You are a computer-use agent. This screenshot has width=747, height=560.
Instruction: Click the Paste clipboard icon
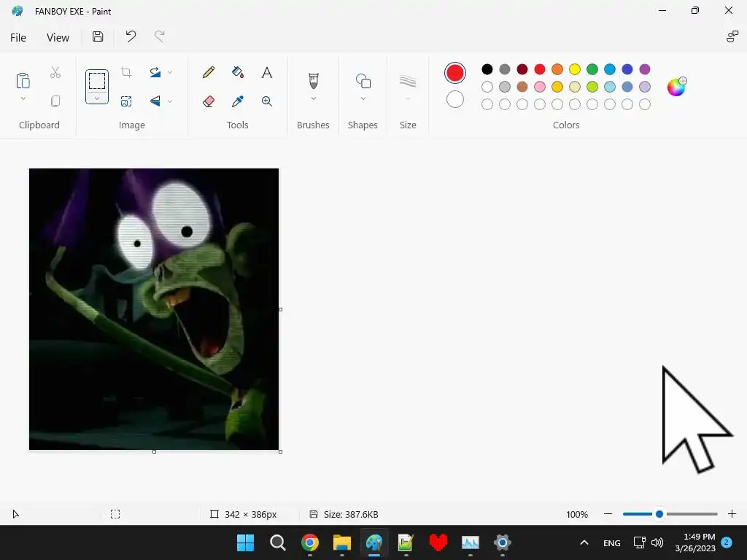coord(23,81)
